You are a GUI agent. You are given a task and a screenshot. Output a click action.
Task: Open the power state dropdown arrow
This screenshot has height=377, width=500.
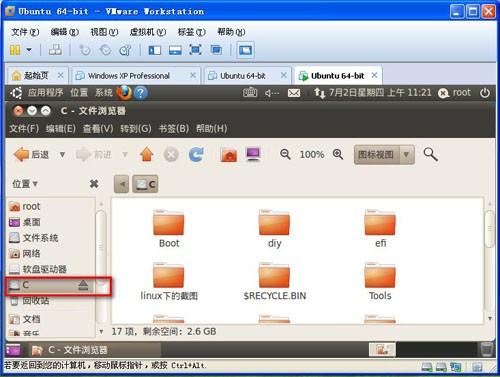pyautogui.click(x=29, y=50)
